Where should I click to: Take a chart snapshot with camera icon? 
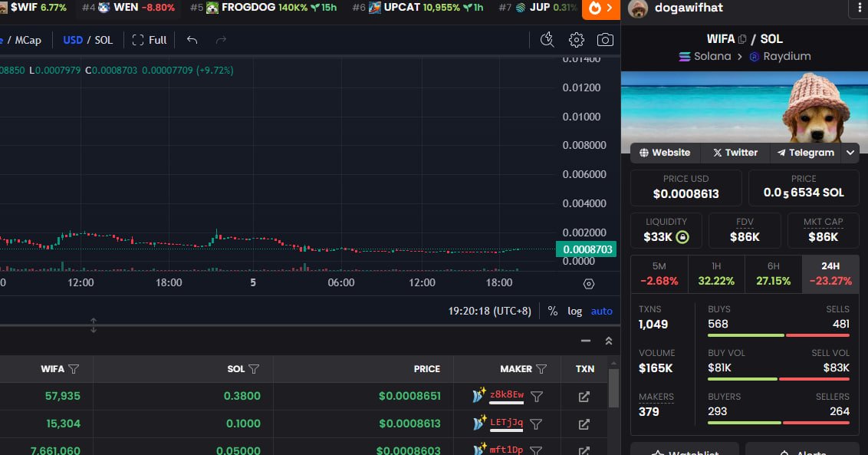tap(605, 40)
